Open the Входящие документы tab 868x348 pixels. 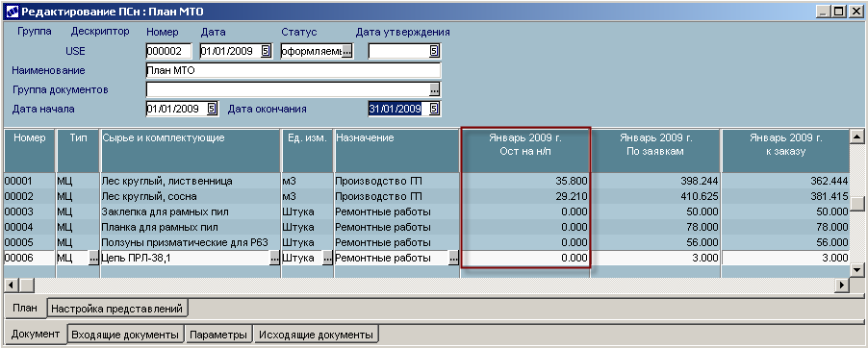pos(126,335)
